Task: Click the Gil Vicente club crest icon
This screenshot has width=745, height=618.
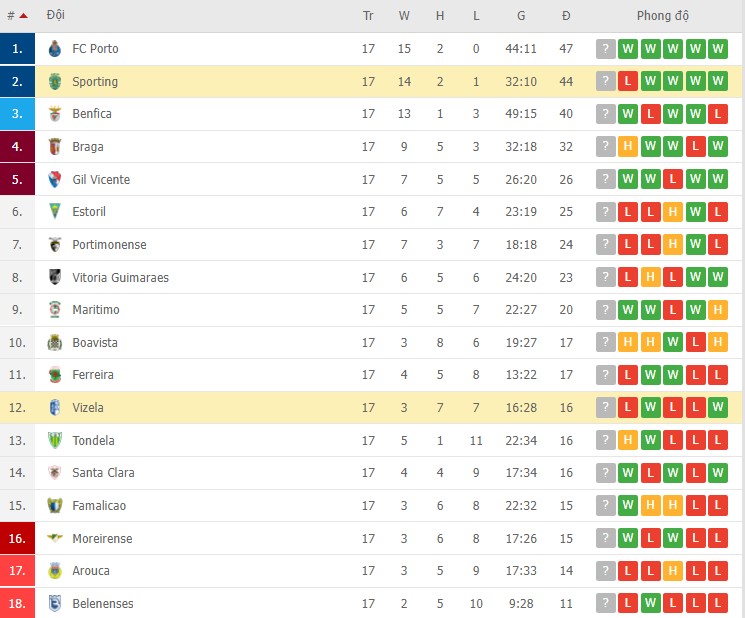Action: coord(55,180)
